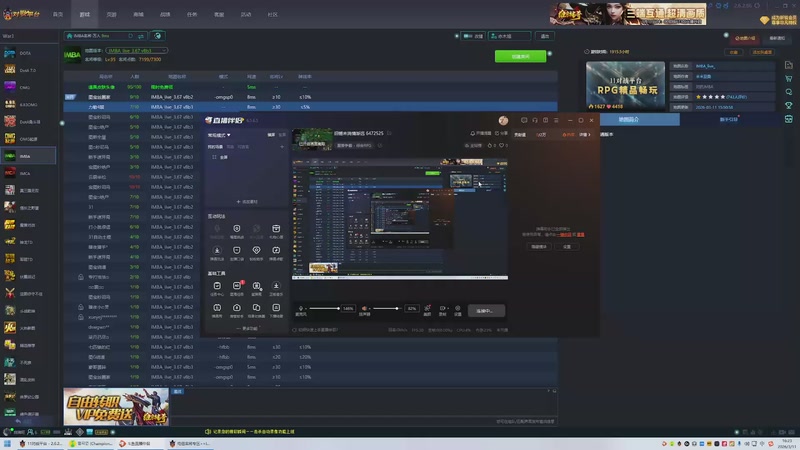Click the microphone icon beside the mic volume slider
Image resolution: width=800 pixels, height=450 pixels.
(301, 308)
